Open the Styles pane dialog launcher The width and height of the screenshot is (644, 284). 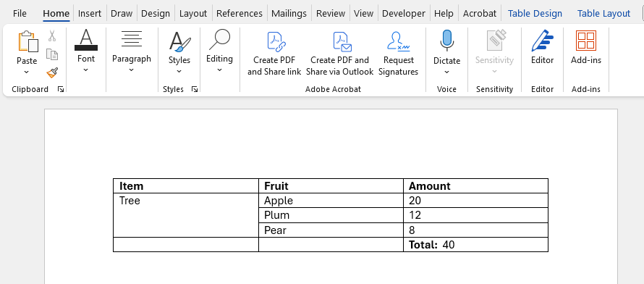tap(195, 89)
